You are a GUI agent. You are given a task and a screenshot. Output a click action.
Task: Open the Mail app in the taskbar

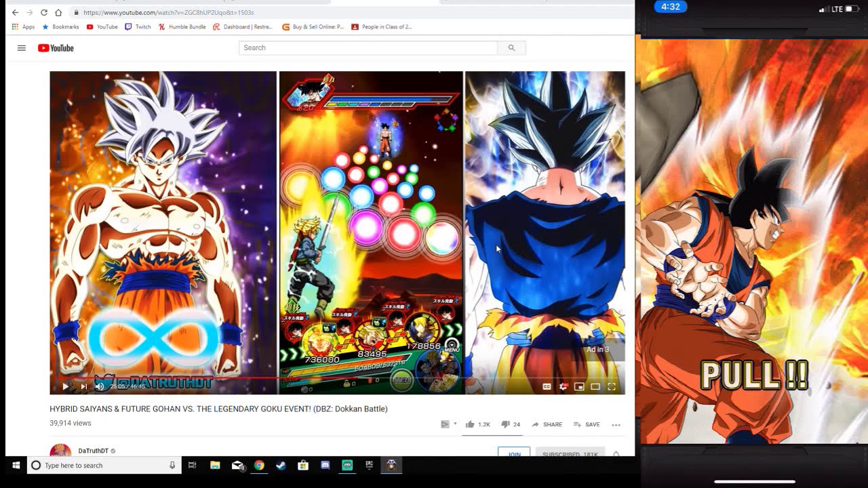point(237,465)
